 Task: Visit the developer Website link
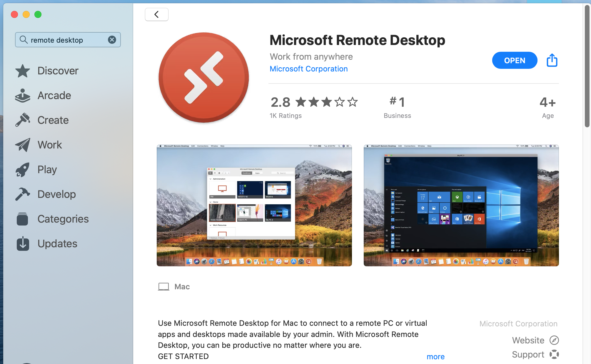[528, 340]
